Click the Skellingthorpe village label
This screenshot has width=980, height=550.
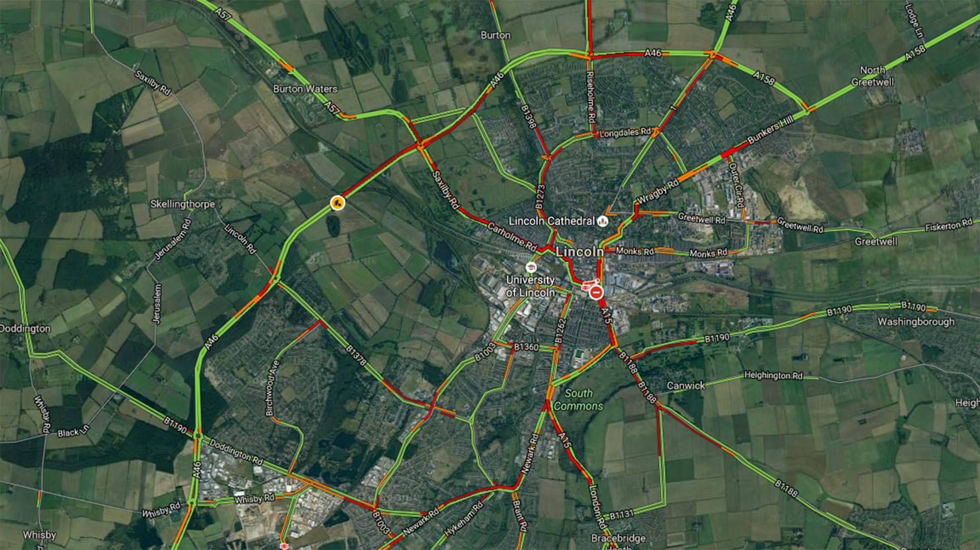tap(182, 204)
